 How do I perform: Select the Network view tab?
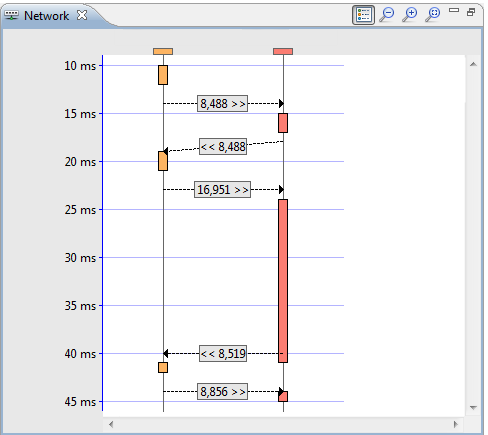47,15
